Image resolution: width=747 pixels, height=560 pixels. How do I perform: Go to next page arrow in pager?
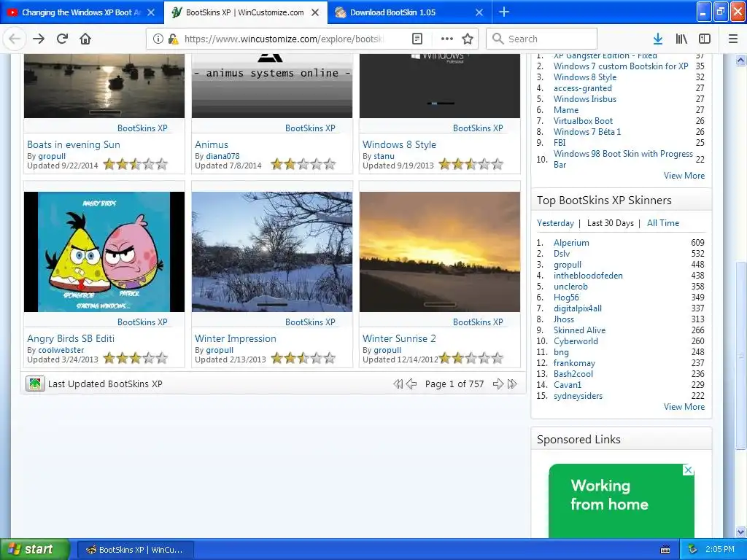(x=498, y=384)
